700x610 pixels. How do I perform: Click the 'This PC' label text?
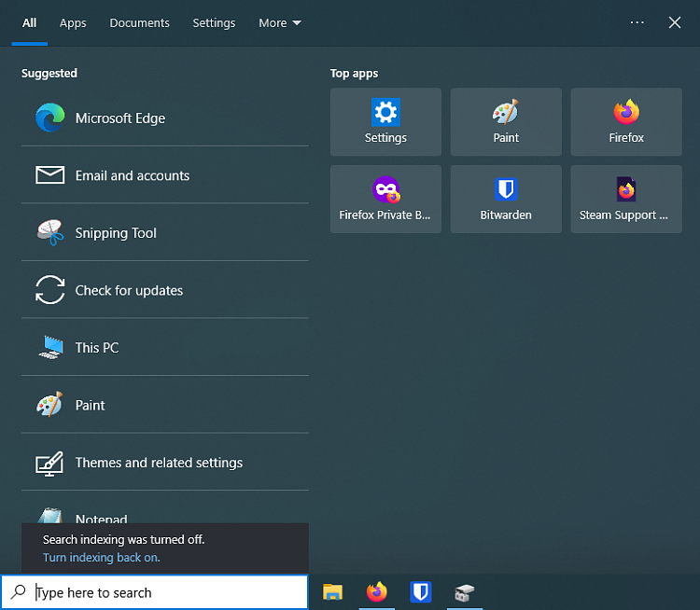[x=97, y=348]
